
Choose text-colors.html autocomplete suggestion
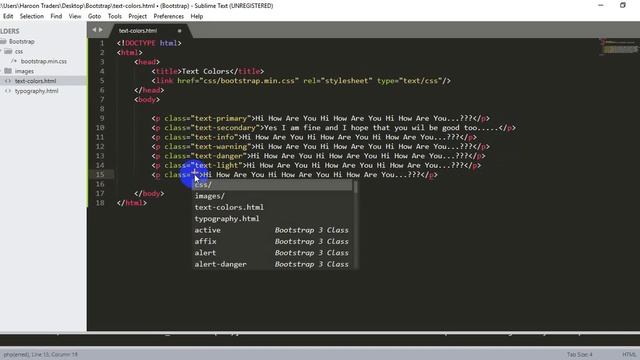[273, 207]
